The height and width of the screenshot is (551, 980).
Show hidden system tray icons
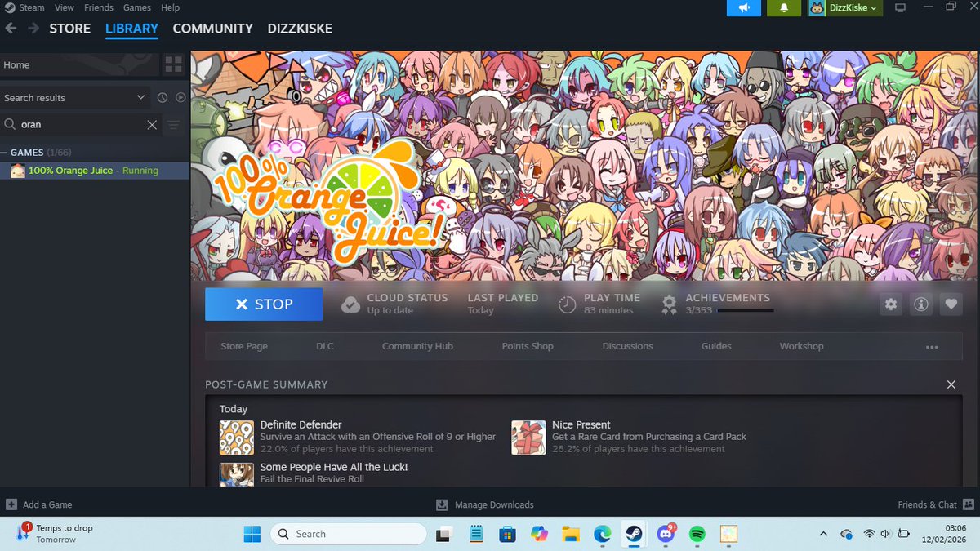[x=822, y=534]
